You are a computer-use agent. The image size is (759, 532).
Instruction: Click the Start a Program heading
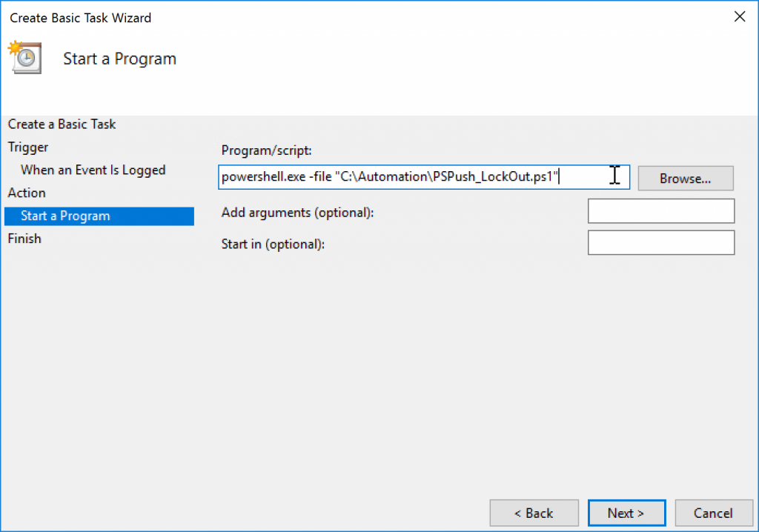[119, 59]
